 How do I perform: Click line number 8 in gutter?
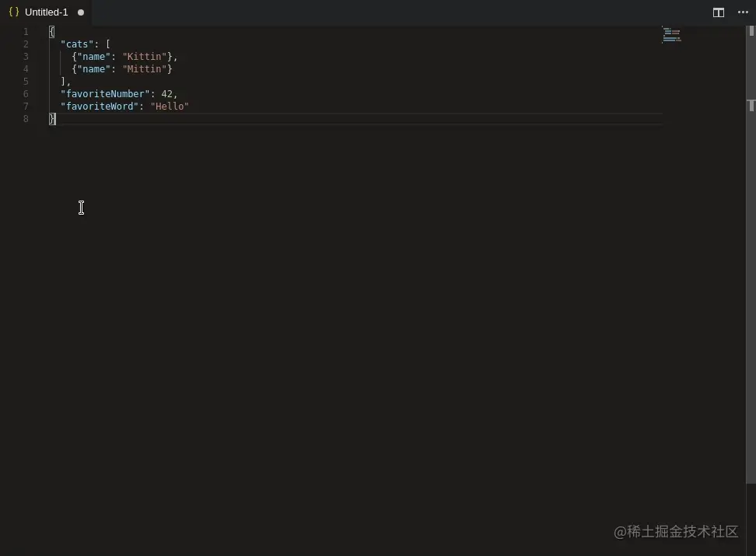26,119
